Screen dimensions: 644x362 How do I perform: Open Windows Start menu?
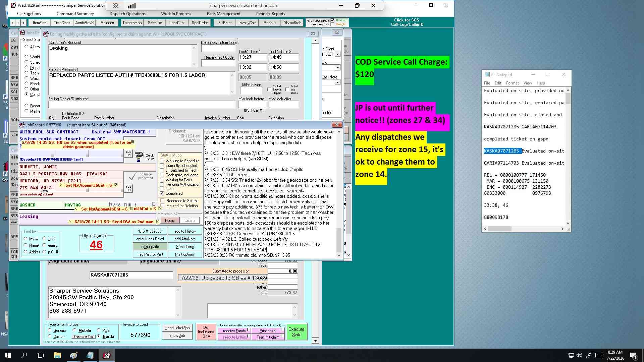[x=8, y=355]
